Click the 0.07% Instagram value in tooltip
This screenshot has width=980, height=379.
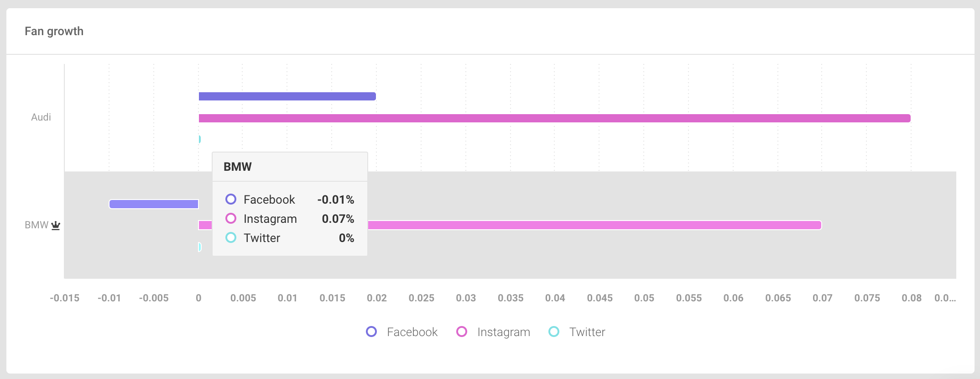tap(338, 219)
